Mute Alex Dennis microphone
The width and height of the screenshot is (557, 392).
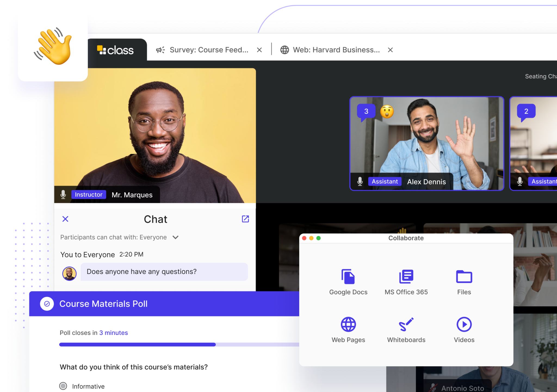[x=360, y=181]
